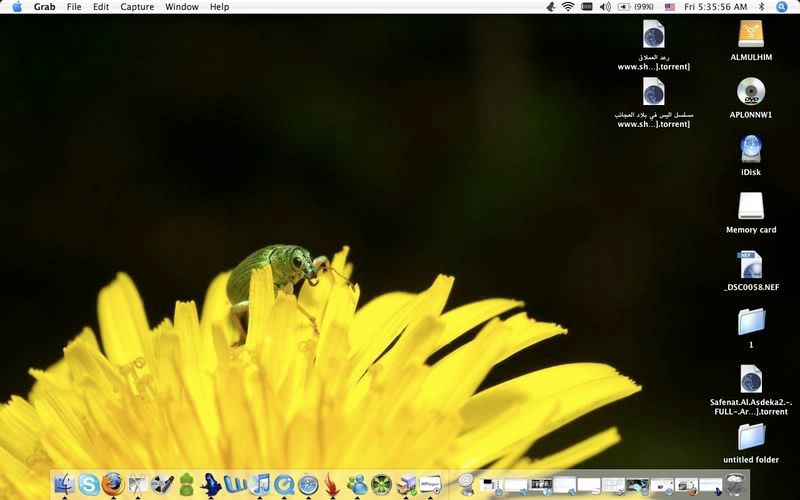Open the Wi-Fi status menu
The image size is (800, 500).
coord(568,7)
